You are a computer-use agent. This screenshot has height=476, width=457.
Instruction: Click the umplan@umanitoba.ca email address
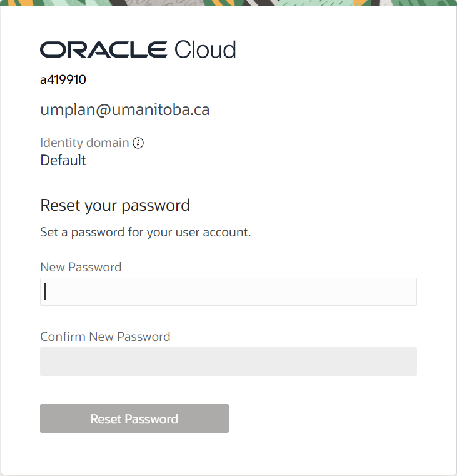click(124, 110)
